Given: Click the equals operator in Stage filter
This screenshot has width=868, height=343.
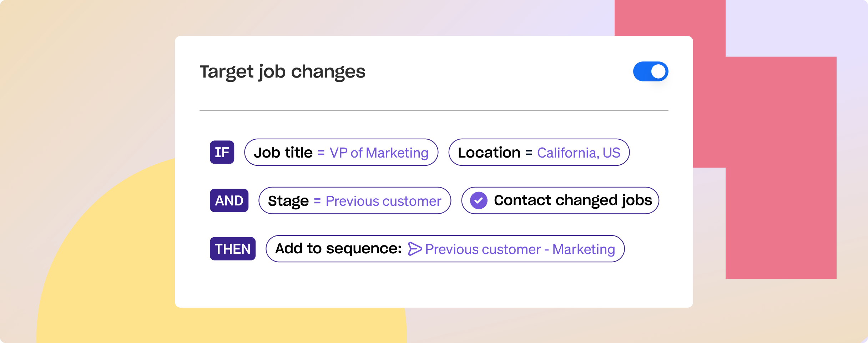Looking at the screenshot, I should [317, 201].
